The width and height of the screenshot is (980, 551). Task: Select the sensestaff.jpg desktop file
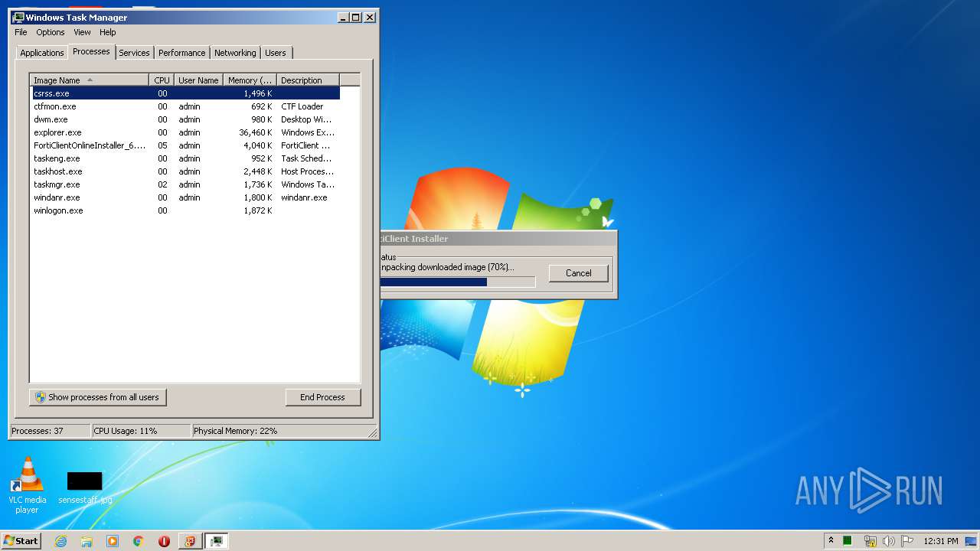(x=85, y=488)
